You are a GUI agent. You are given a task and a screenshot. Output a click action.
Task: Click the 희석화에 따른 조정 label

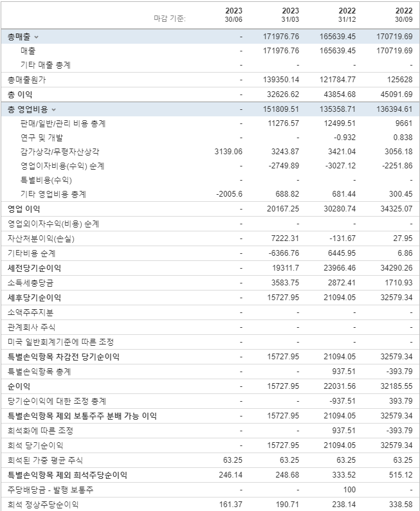tap(41, 431)
